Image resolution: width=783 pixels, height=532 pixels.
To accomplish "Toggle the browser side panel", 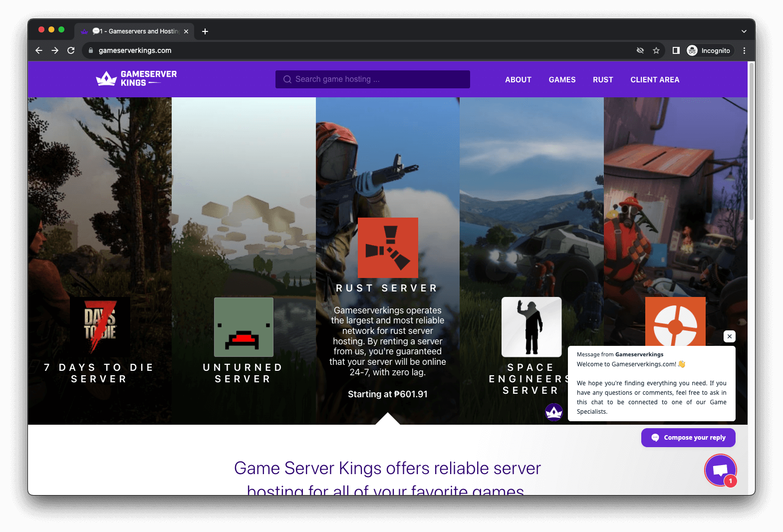I will tap(676, 50).
